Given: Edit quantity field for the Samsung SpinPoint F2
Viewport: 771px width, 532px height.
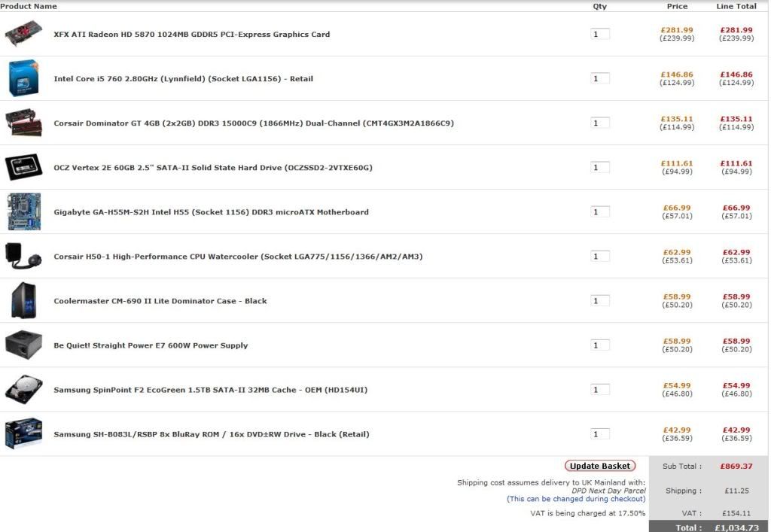Looking at the screenshot, I should pyautogui.click(x=600, y=390).
